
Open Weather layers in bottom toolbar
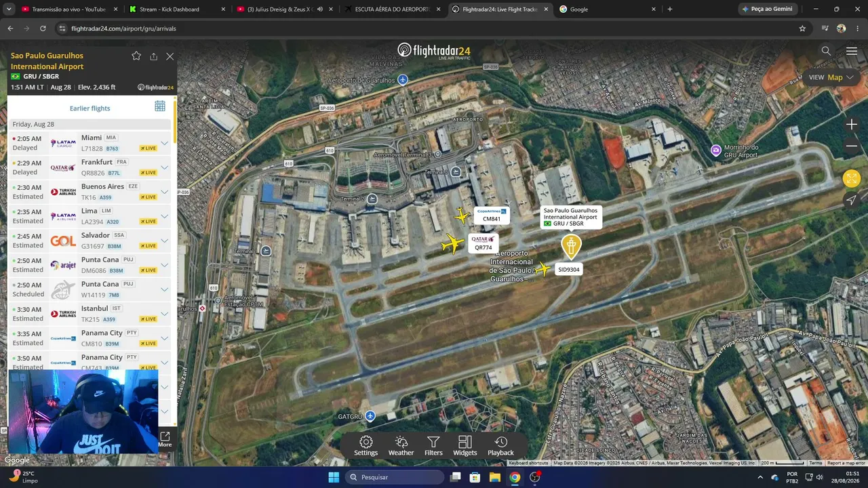coord(401,446)
